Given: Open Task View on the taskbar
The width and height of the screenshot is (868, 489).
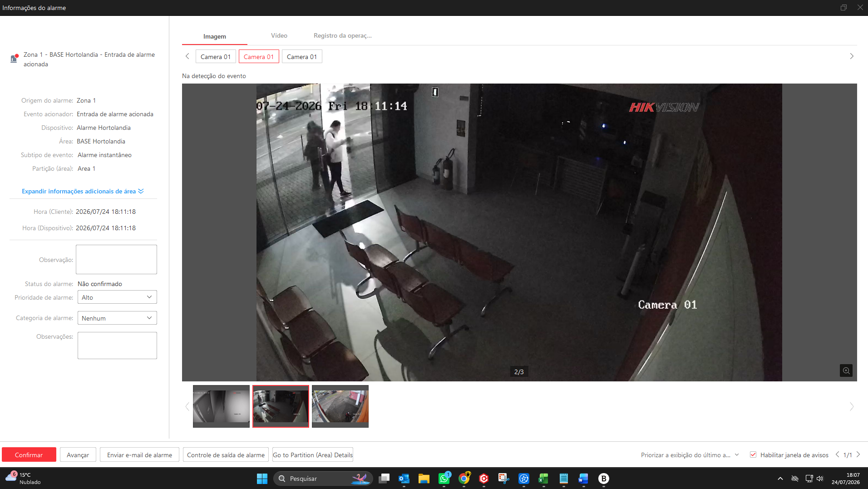Looking at the screenshot, I should click(385, 479).
